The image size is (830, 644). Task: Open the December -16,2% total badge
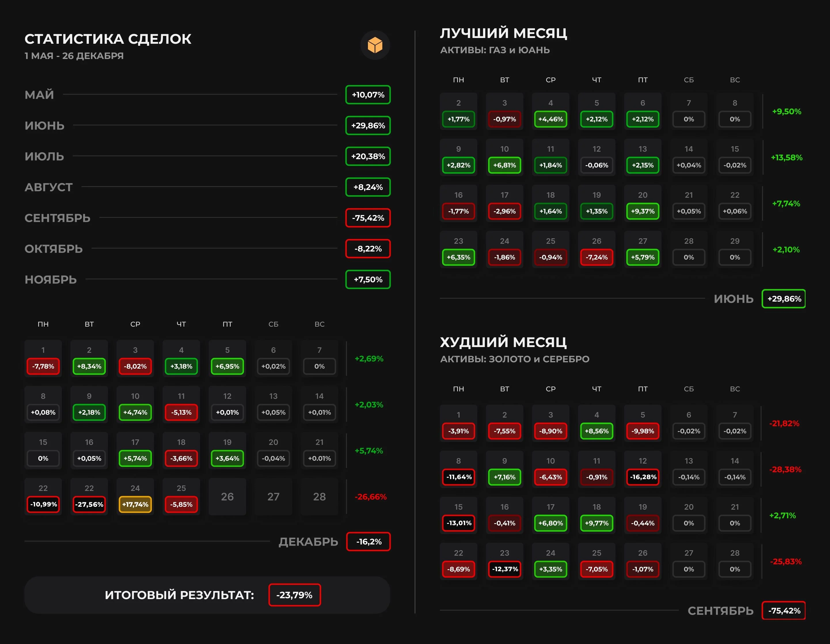(x=368, y=542)
